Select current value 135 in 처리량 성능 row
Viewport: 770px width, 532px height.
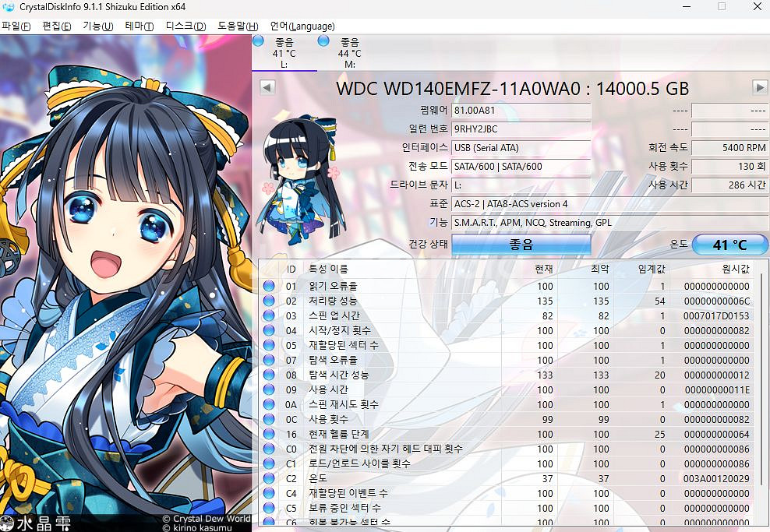(x=545, y=301)
